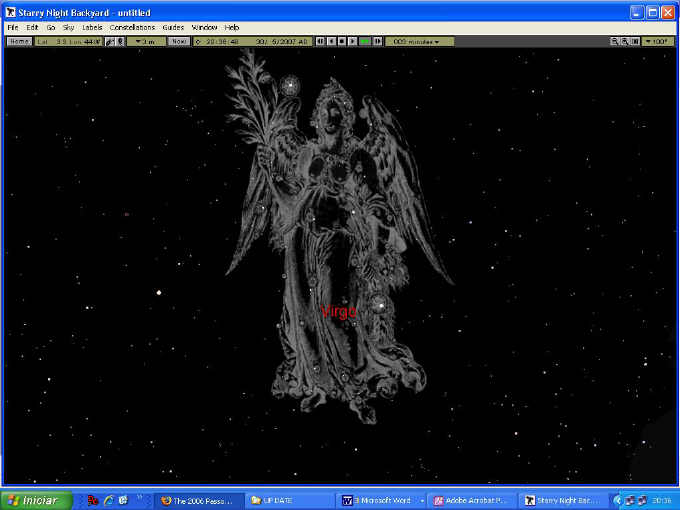Step time backward one step

point(320,41)
